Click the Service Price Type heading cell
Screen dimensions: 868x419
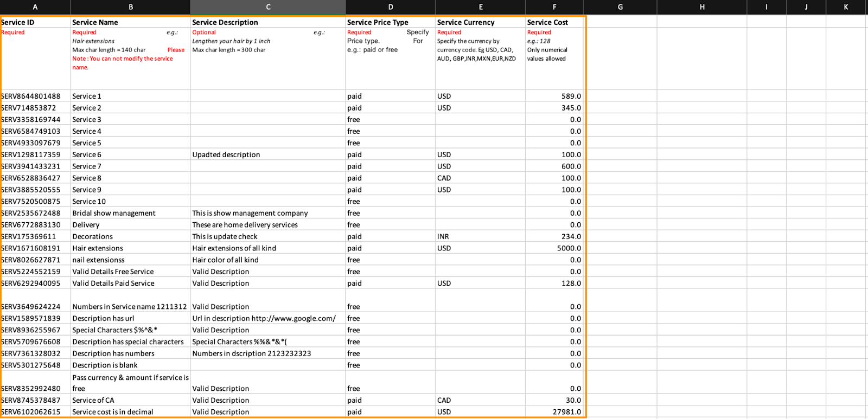(391, 22)
